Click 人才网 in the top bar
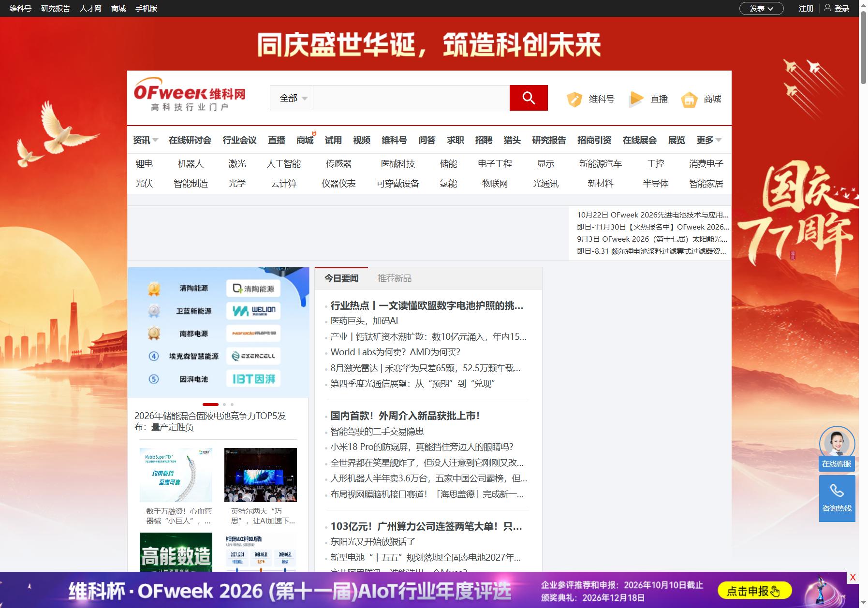The image size is (868, 608). pyautogui.click(x=90, y=8)
